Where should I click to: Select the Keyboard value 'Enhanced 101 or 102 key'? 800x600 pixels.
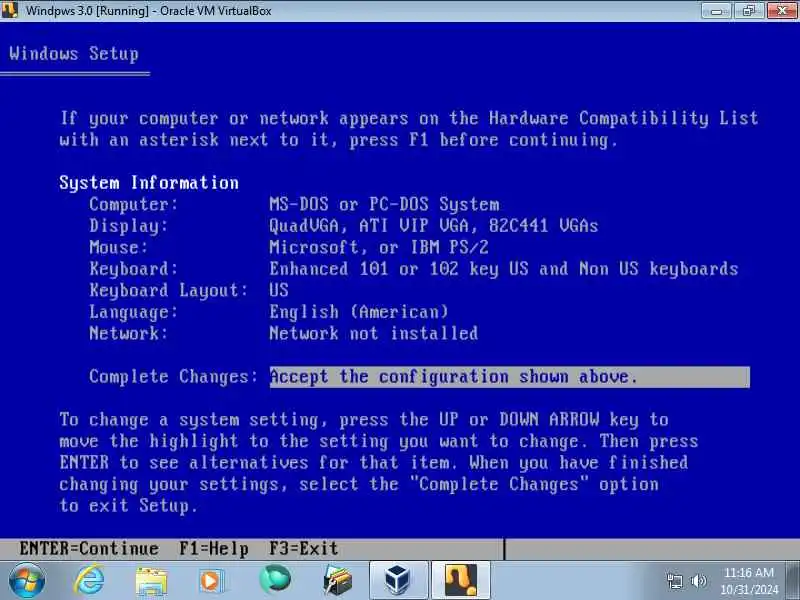(504, 269)
